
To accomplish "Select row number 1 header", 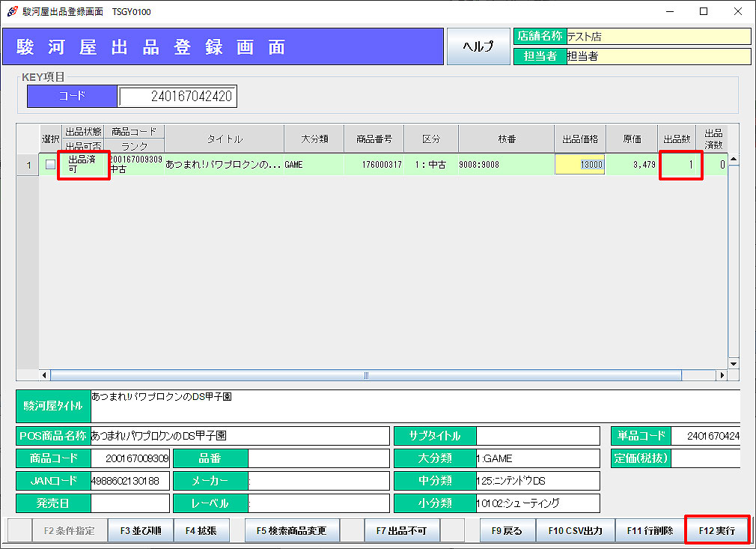I will click(x=28, y=165).
